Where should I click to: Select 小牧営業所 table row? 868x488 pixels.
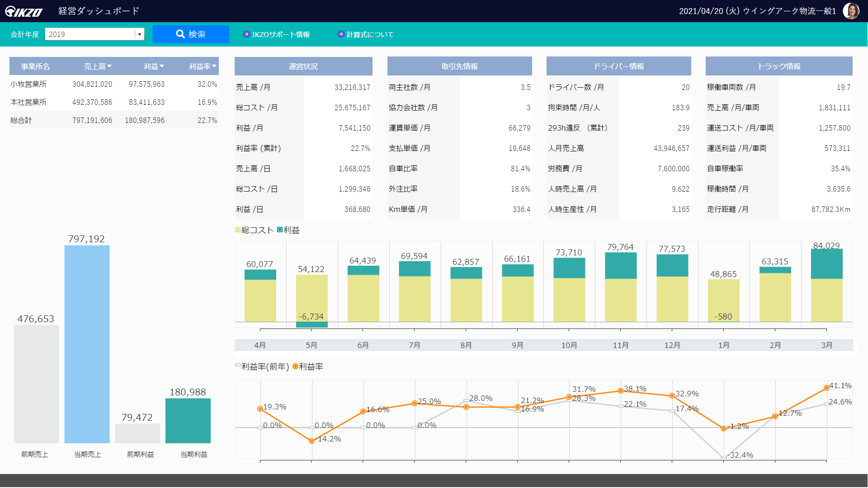pyautogui.click(x=113, y=84)
